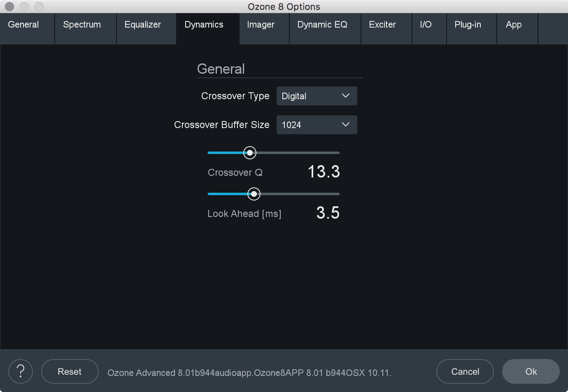Click the Crossover Type label
The height and width of the screenshot is (392, 568).
(x=235, y=96)
